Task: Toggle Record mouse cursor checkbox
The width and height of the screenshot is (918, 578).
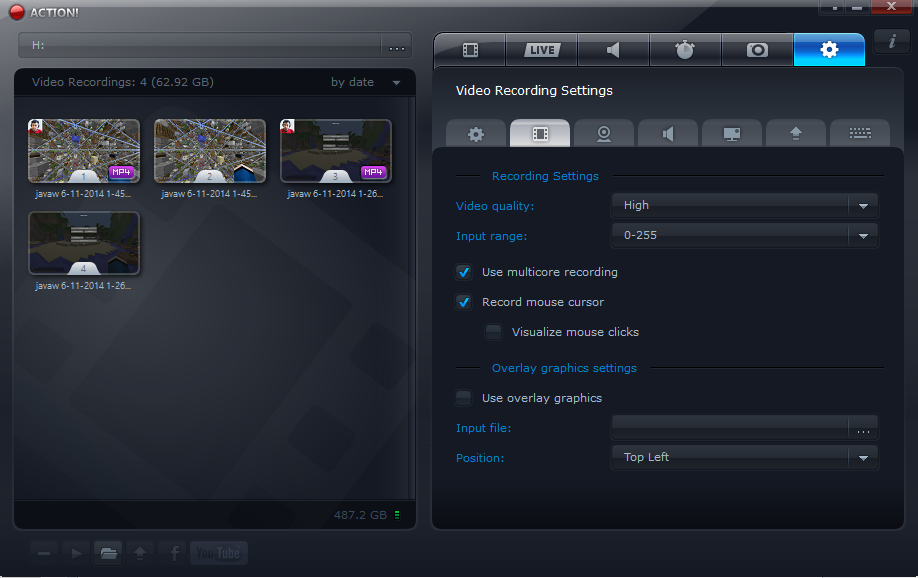Action: click(x=464, y=302)
